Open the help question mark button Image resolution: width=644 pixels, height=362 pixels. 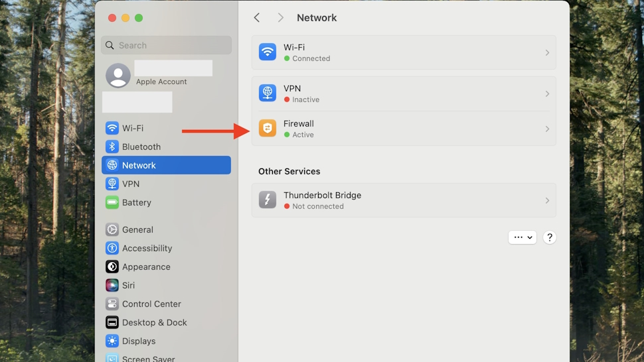(550, 237)
